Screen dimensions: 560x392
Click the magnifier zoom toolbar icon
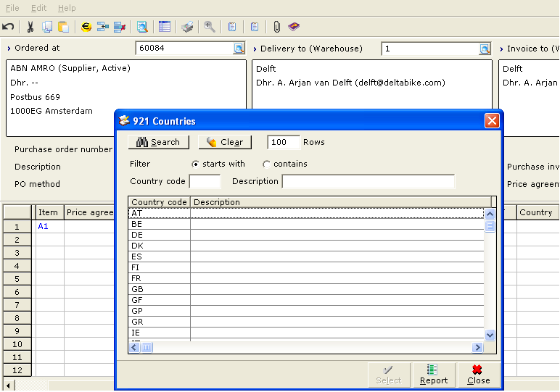[x=210, y=27]
